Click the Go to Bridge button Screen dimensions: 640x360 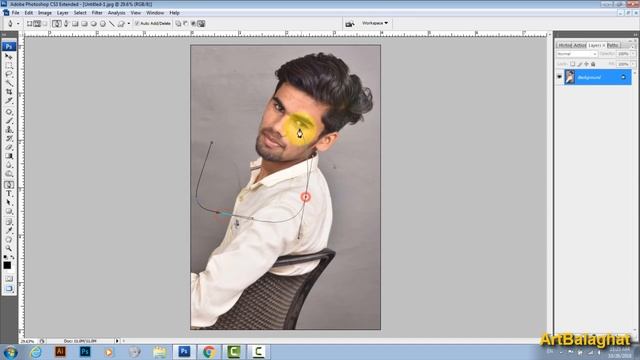pos(349,24)
